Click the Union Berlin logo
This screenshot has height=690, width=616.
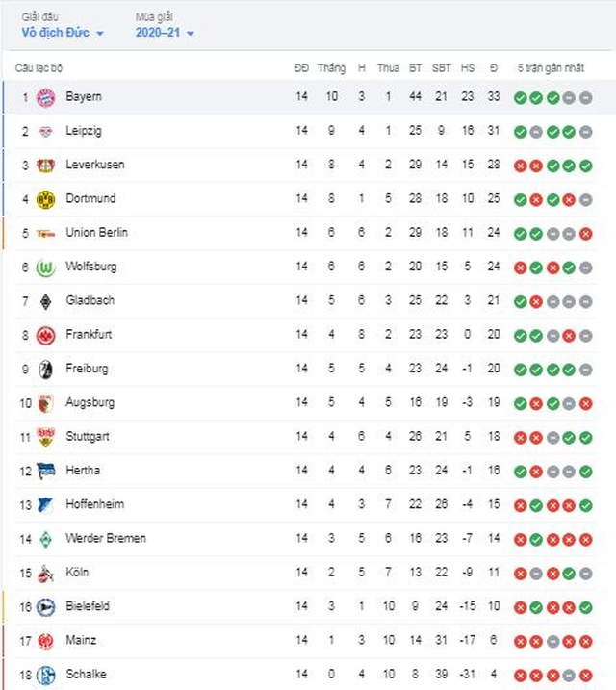click(x=45, y=233)
